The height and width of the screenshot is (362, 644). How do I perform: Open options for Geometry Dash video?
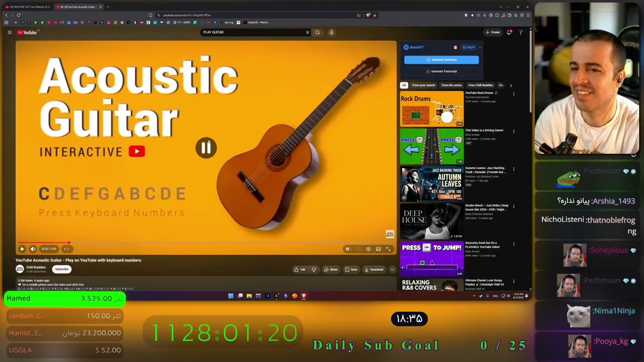514,244
